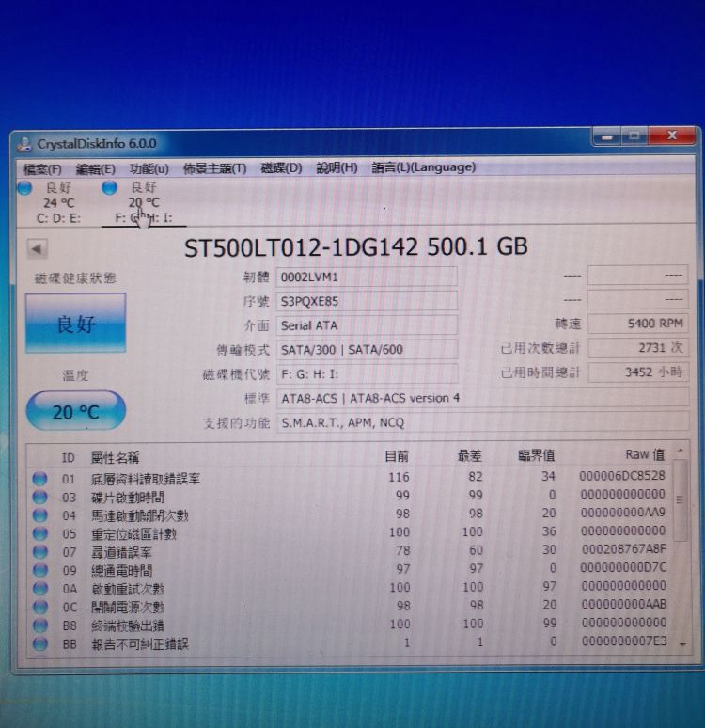This screenshot has width=705, height=728.
Task: Click the 最差 column header
Action: coord(470,456)
